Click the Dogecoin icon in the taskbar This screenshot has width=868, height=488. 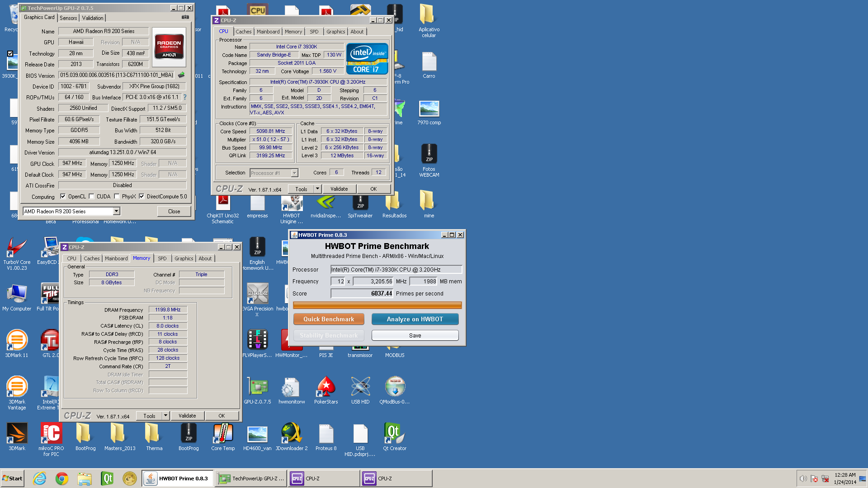pyautogui.click(x=129, y=479)
